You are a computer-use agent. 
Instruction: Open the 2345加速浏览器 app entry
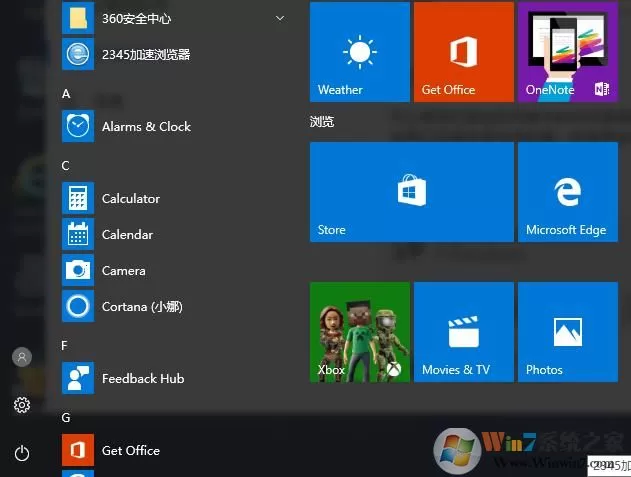pyautogui.click(x=175, y=54)
